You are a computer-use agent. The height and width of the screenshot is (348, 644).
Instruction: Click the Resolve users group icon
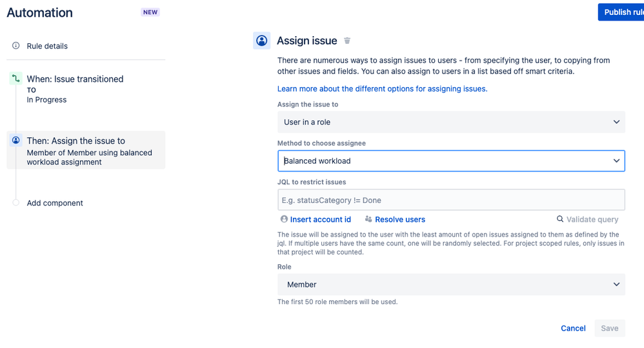click(x=368, y=219)
